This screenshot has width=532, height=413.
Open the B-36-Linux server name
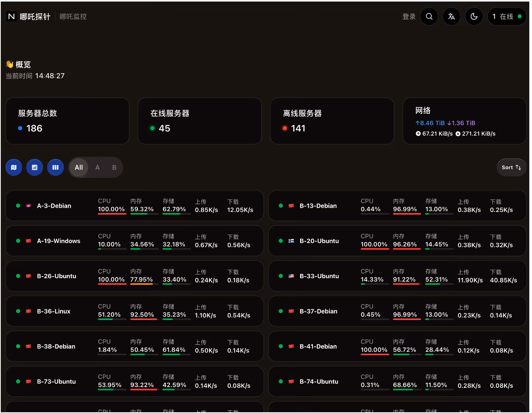[x=54, y=311]
